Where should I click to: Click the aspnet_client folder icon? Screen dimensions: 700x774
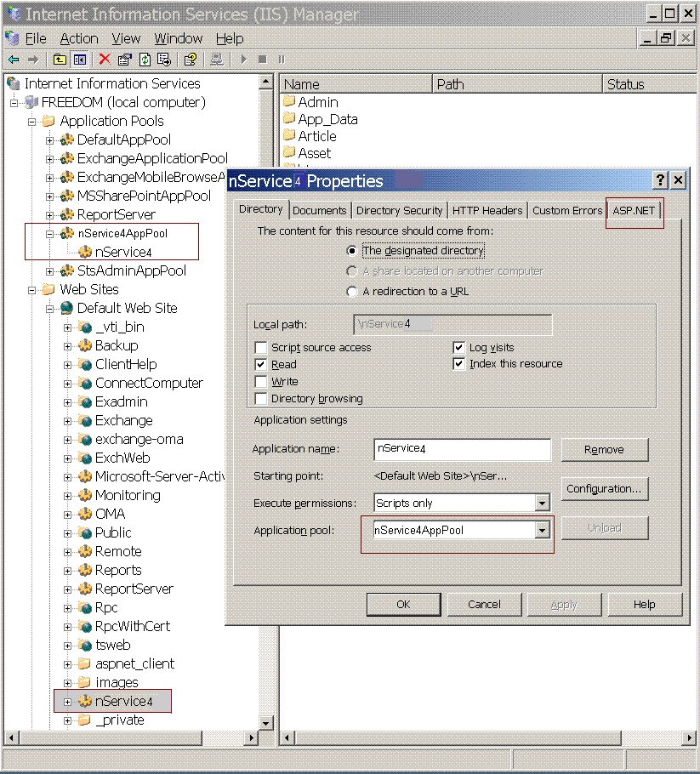[85, 663]
